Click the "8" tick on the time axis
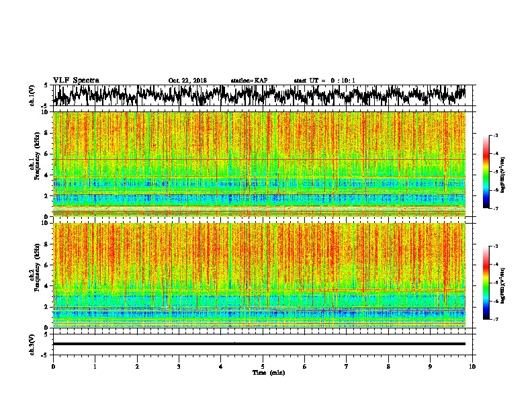532x411 pixels. pyautogui.click(x=388, y=367)
